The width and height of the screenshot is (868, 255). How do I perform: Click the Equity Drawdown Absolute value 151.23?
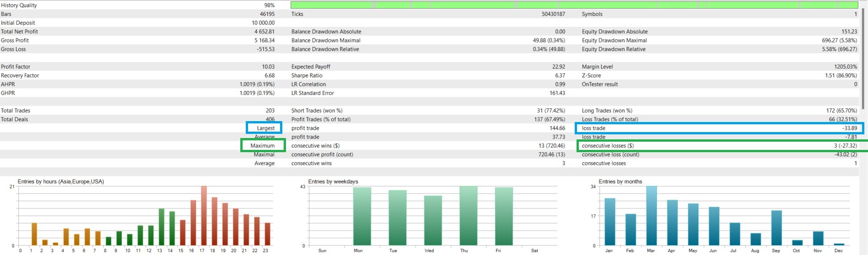point(849,32)
